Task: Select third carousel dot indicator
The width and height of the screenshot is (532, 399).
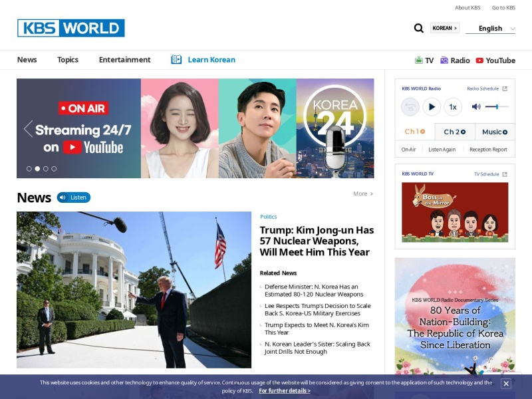Action: (x=46, y=169)
